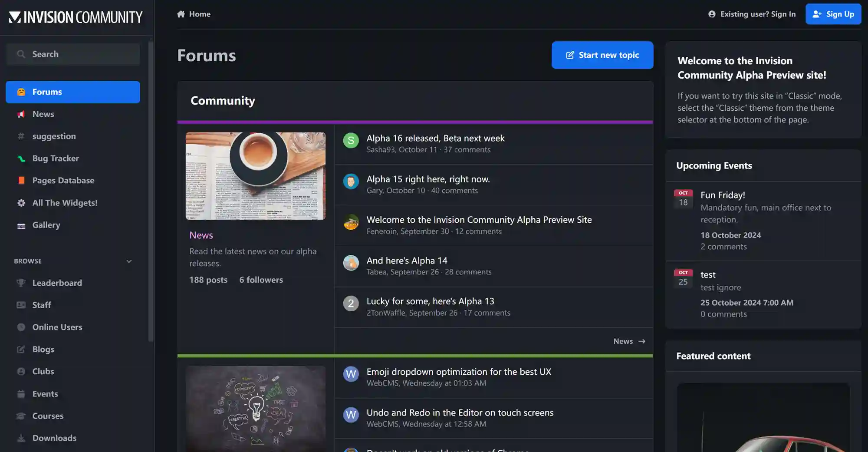Click the magnifier icon in Search box
Image resolution: width=868 pixels, height=452 pixels.
pos(21,54)
